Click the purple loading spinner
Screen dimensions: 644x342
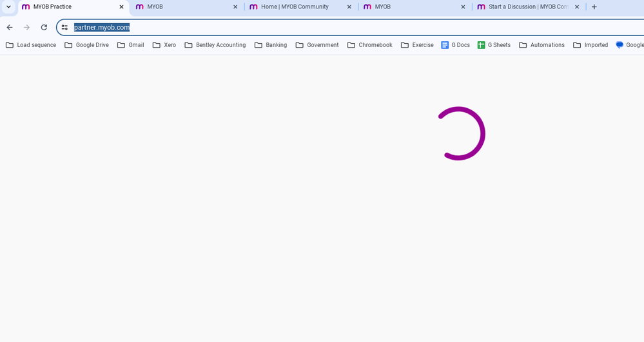(x=459, y=133)
